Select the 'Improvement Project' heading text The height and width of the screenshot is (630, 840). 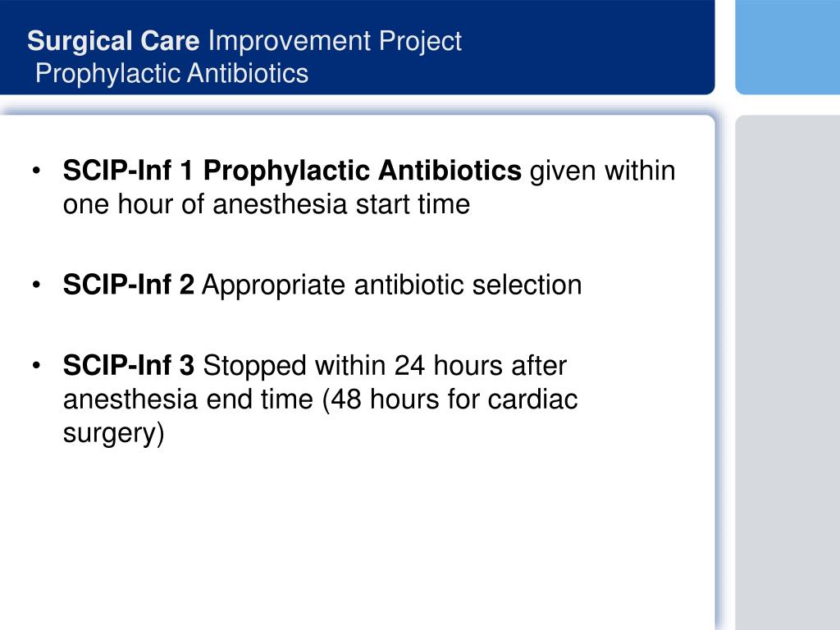[335, 41]
